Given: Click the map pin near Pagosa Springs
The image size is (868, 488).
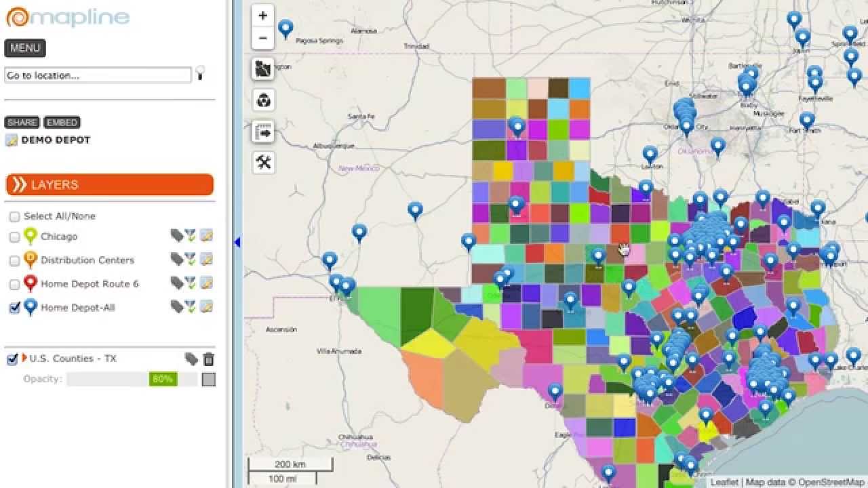Looking at the screenshot, I should pos(285,29).
